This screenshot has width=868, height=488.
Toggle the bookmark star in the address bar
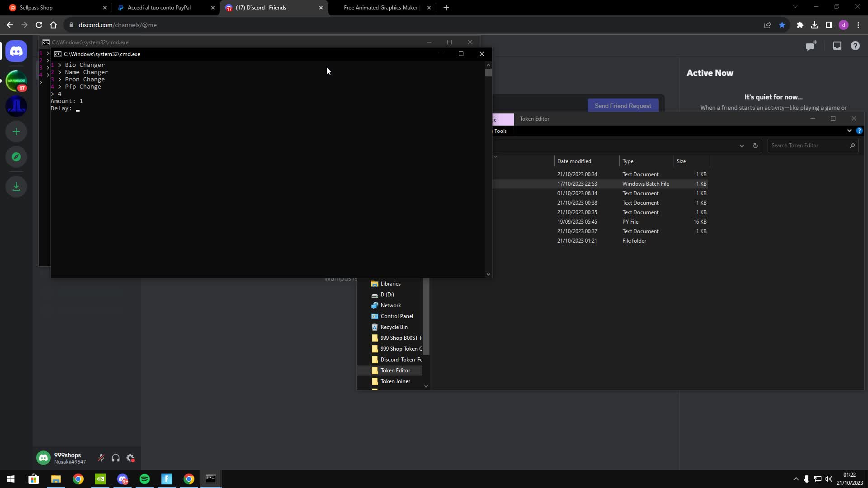pos(782,25)
